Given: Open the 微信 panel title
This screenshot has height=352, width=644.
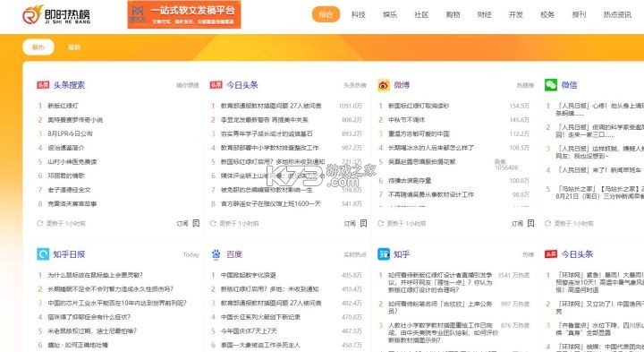Looking at the screenshot, I should (x=569, y=85).
